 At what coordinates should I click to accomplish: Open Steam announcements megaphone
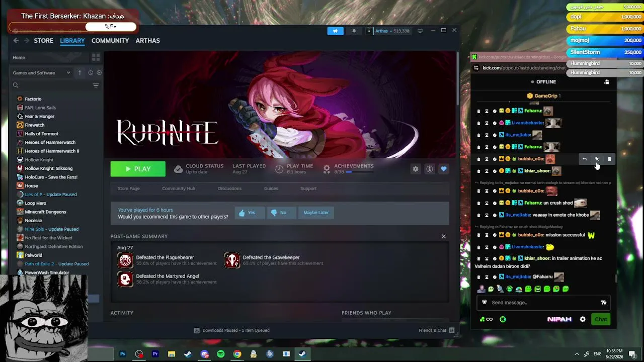tap(335, 31)
